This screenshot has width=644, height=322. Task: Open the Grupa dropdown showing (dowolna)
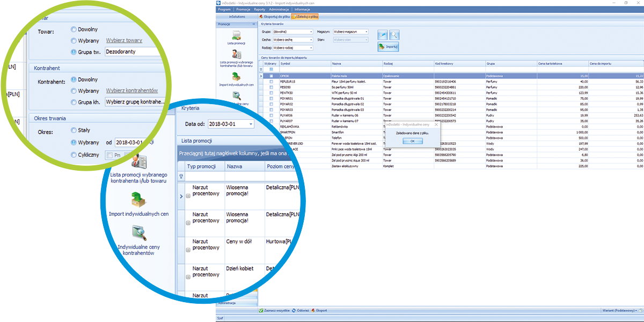(x=311, y=32)
